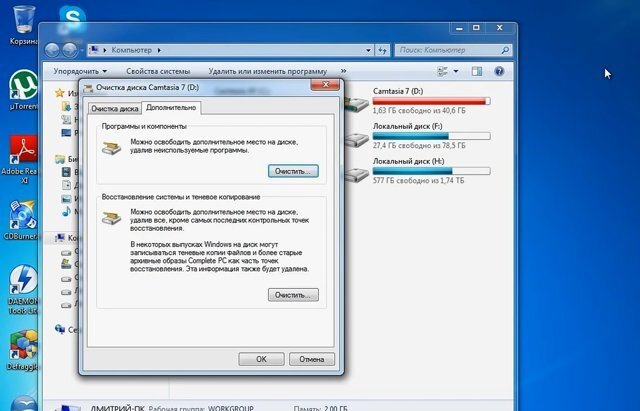Screen dimensions: 640x411
Task: Click Компьютер segment in address bar
Action: click(131, 50)
